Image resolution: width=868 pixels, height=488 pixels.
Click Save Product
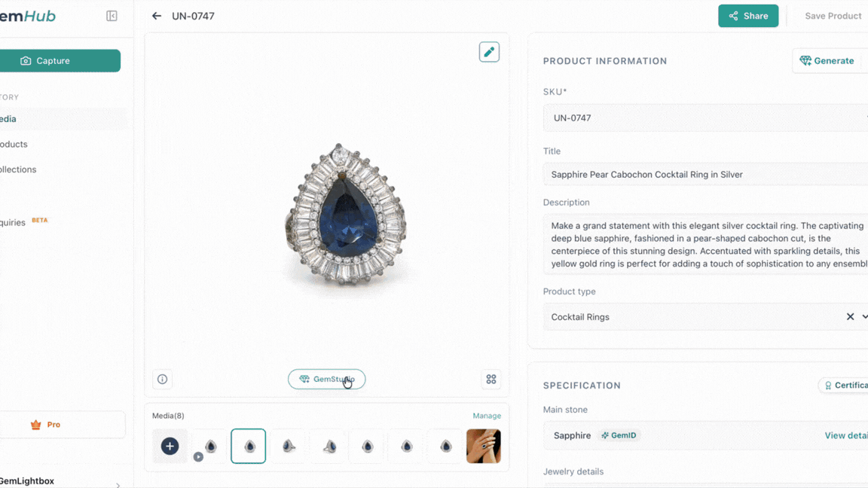pyautogui.click(x=833, y=16)
